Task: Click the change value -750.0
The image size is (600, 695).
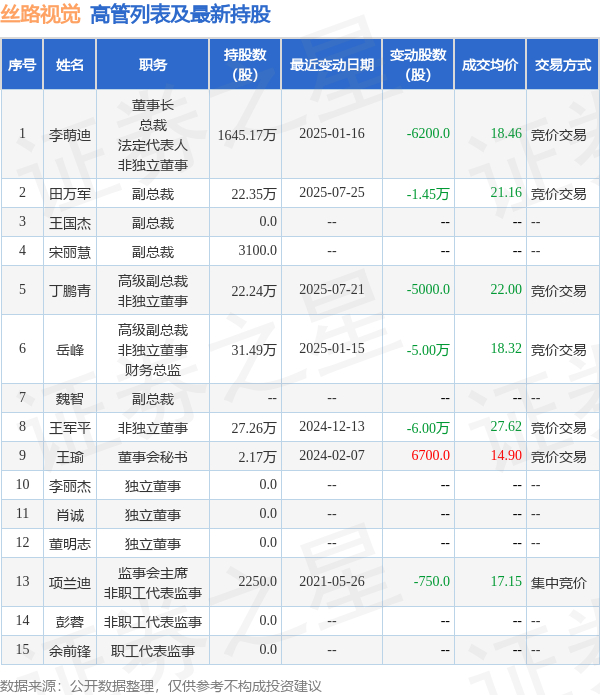Action: coord(432,581)
